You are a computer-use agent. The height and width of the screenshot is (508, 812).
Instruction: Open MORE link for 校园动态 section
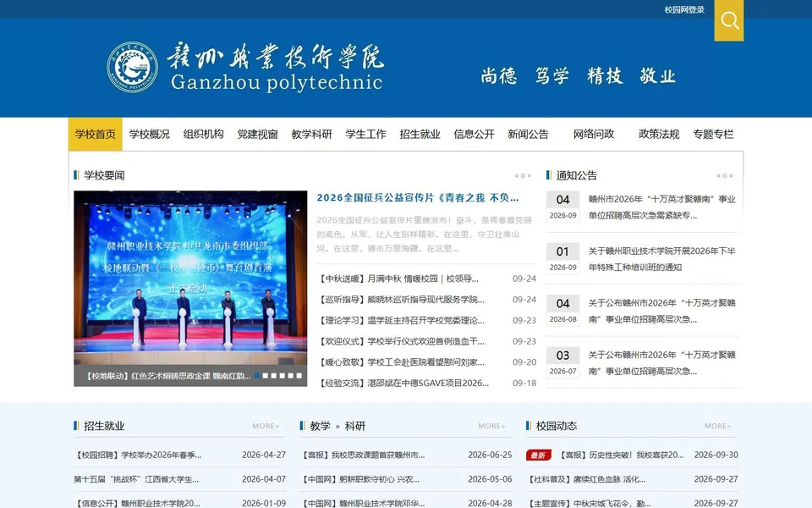(x=718, y=426)
